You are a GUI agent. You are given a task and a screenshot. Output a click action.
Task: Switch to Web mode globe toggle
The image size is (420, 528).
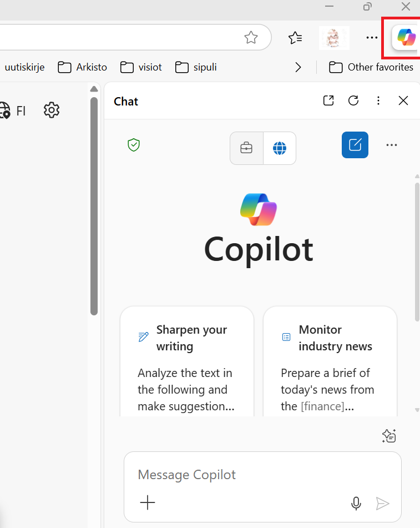pos(280,148)
